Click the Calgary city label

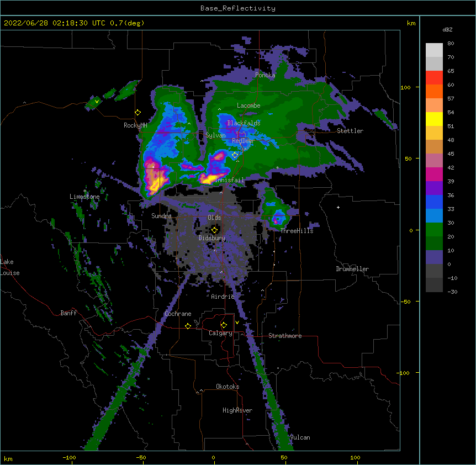[220, 333]
